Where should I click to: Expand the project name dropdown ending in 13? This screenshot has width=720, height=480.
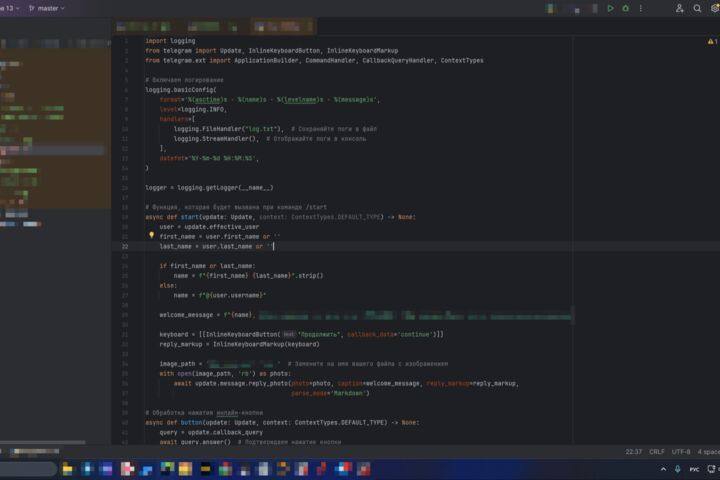click(x=10, y=8)
